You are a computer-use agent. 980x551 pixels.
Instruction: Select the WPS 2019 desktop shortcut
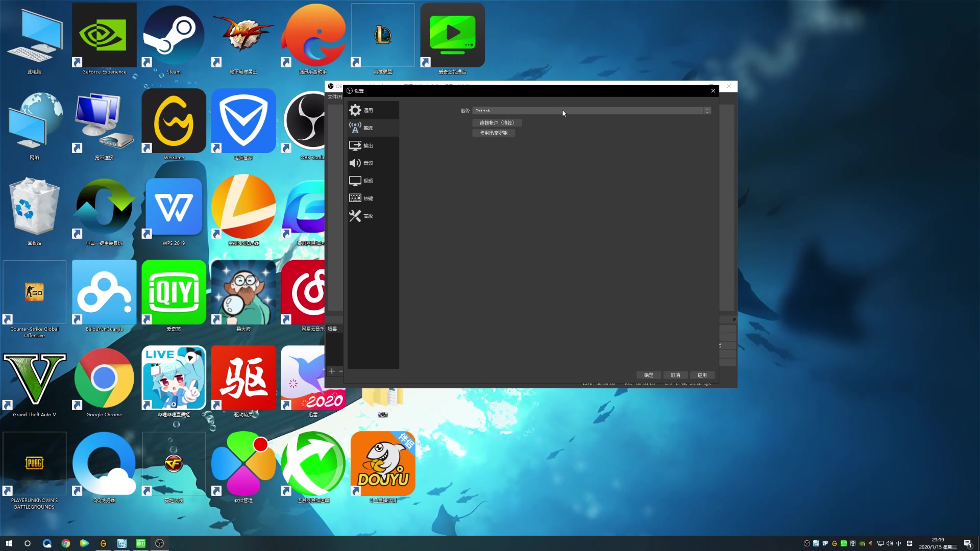coord(174,211)
